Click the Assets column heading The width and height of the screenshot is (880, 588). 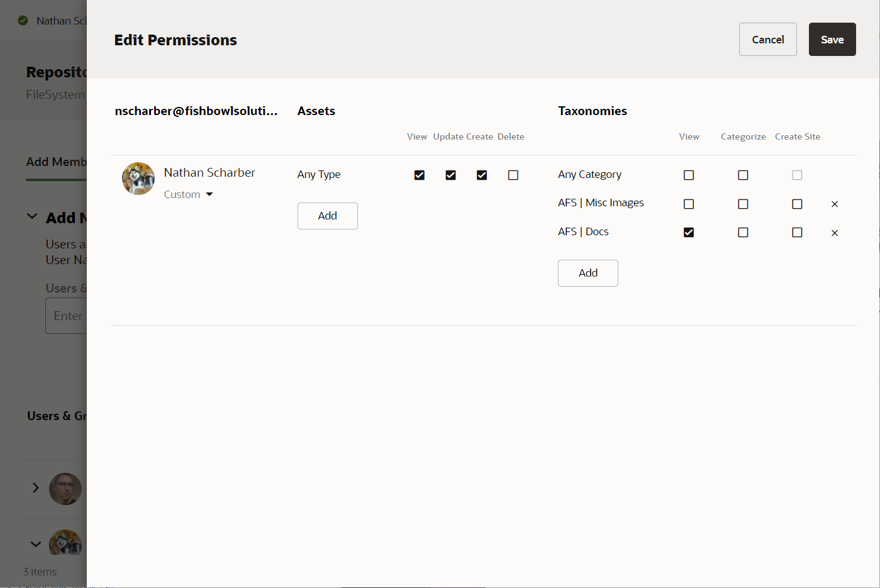click(316, 111)
